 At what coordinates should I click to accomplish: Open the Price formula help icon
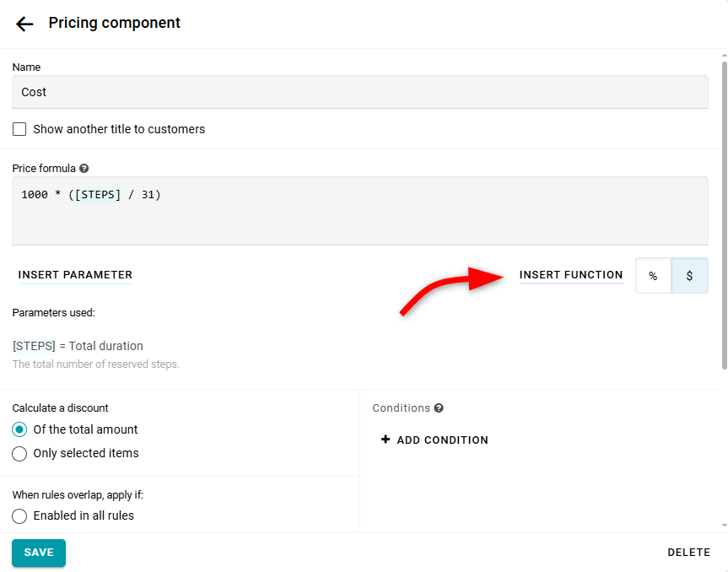84,169
